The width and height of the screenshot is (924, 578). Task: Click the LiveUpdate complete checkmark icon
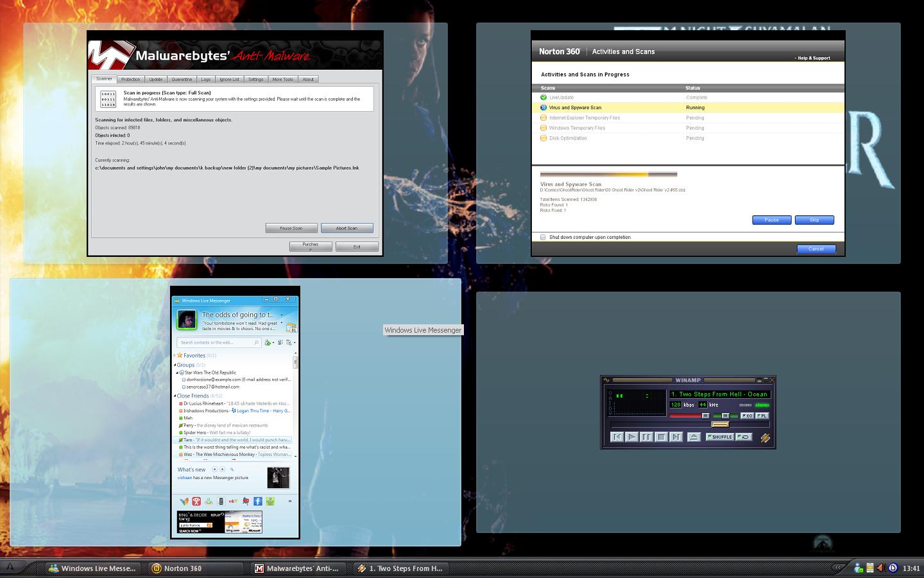coord(543,98)
